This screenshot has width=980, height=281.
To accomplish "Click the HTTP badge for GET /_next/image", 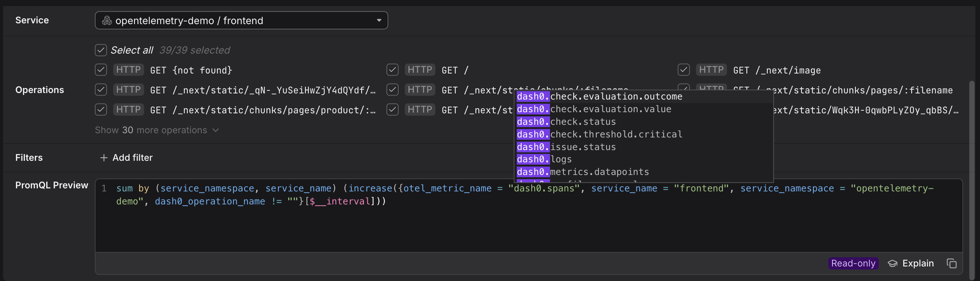I will point(711,70).
